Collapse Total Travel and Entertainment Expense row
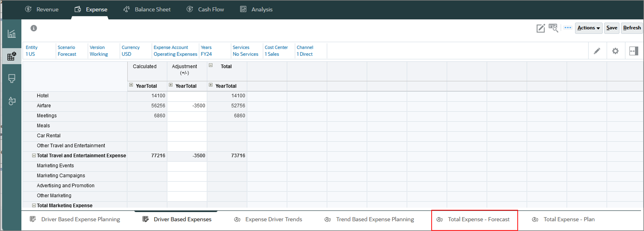 (34, 155)
